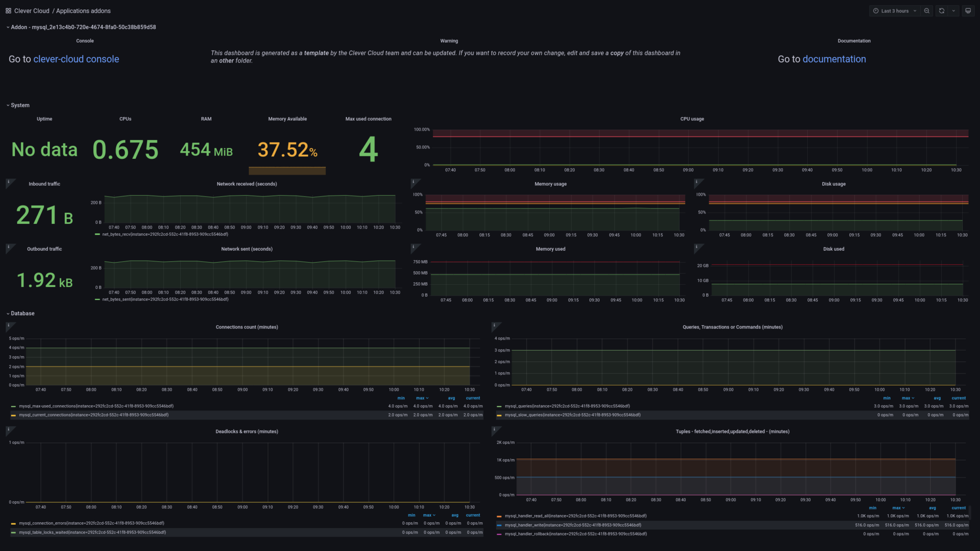Click the info icon on Connections count panel
Screen dimensions: 980x551
pos(9,325)
